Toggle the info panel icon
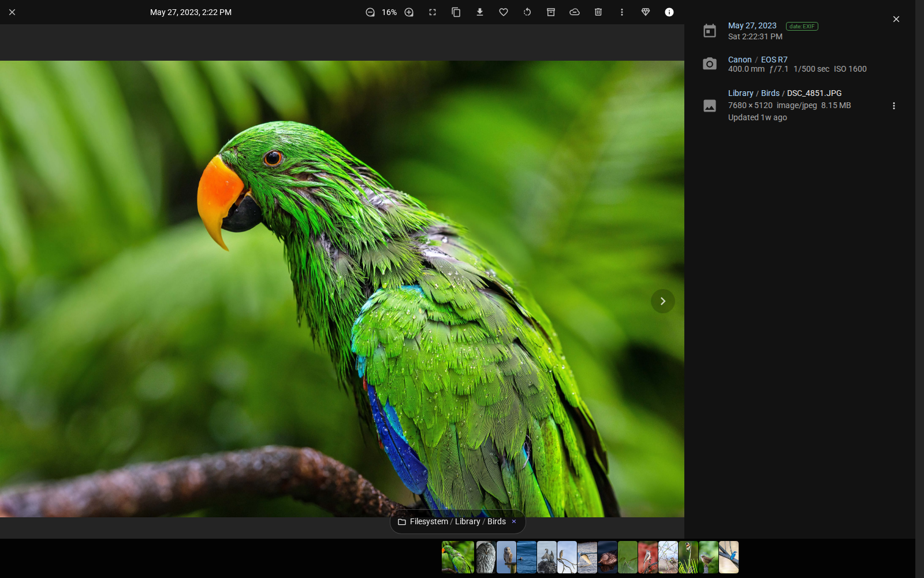Image resolution: width=924 pixels, height=578 pixels. point(669,12)
